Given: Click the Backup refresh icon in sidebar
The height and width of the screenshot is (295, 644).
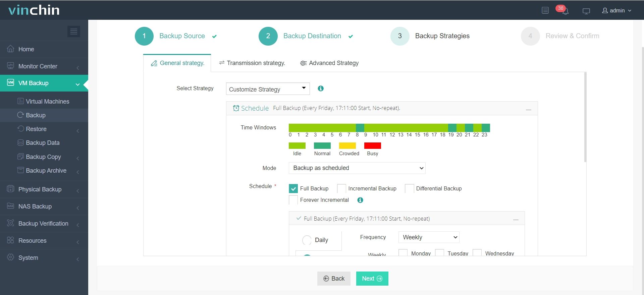Looking at the screenshot, I should coord(20,115).
